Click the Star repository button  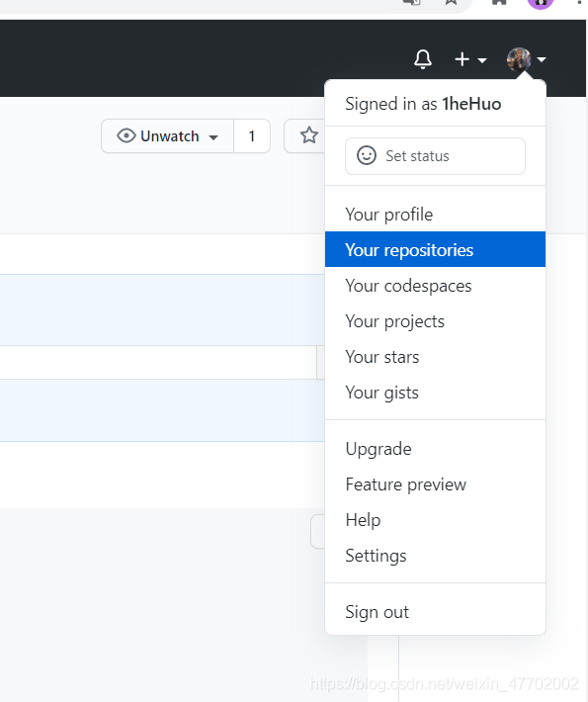tap(304, 136)
